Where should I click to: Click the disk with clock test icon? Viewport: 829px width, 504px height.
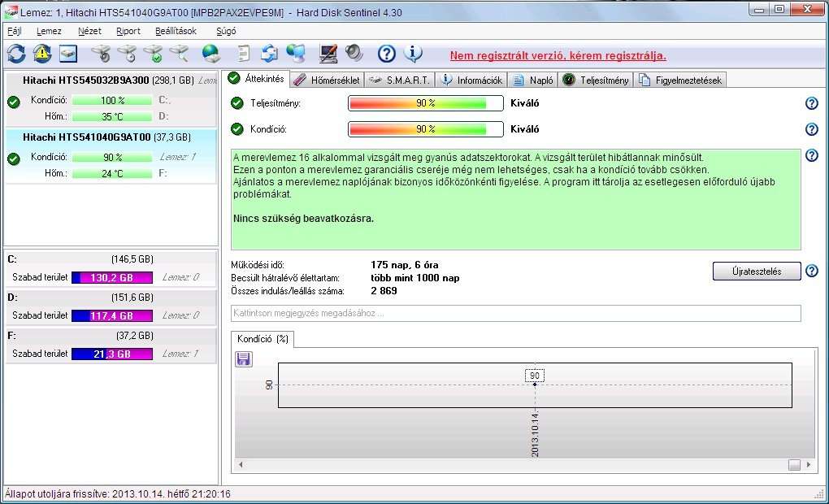coord(127,54)
